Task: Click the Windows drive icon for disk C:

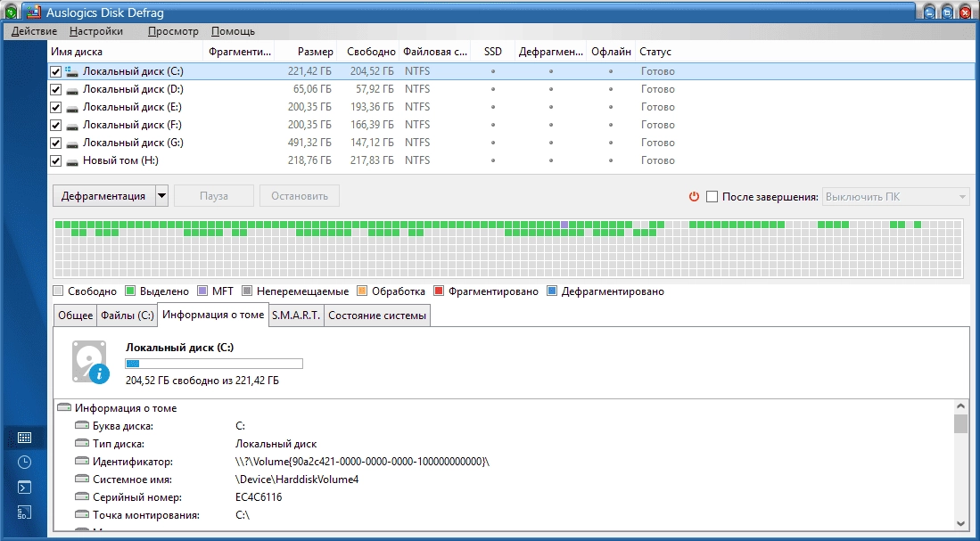Action: [72, 71]
